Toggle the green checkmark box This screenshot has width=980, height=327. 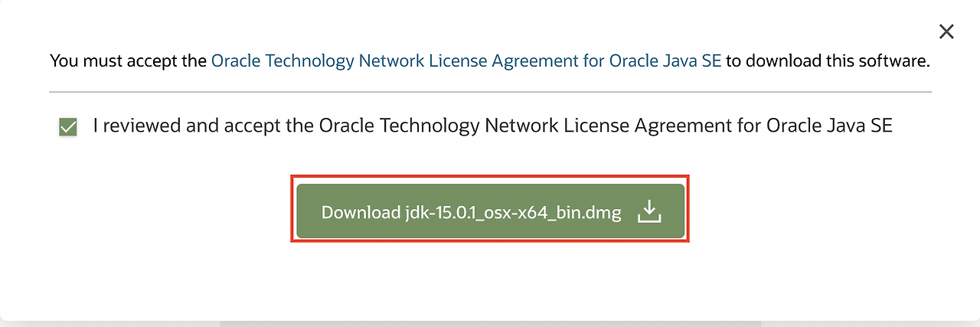[x=68, y=127]
